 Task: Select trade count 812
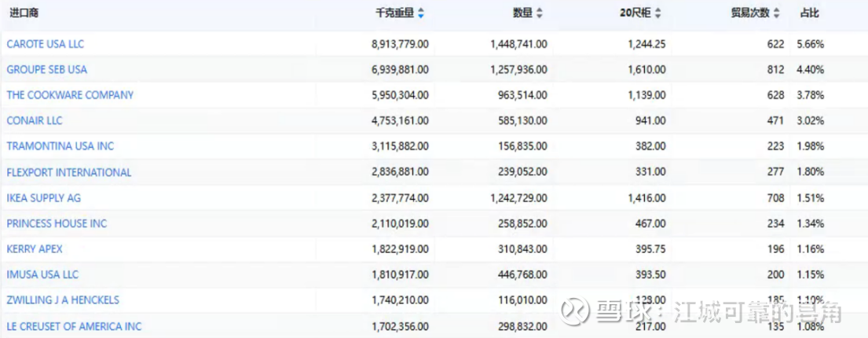click(x=776, y=70)
